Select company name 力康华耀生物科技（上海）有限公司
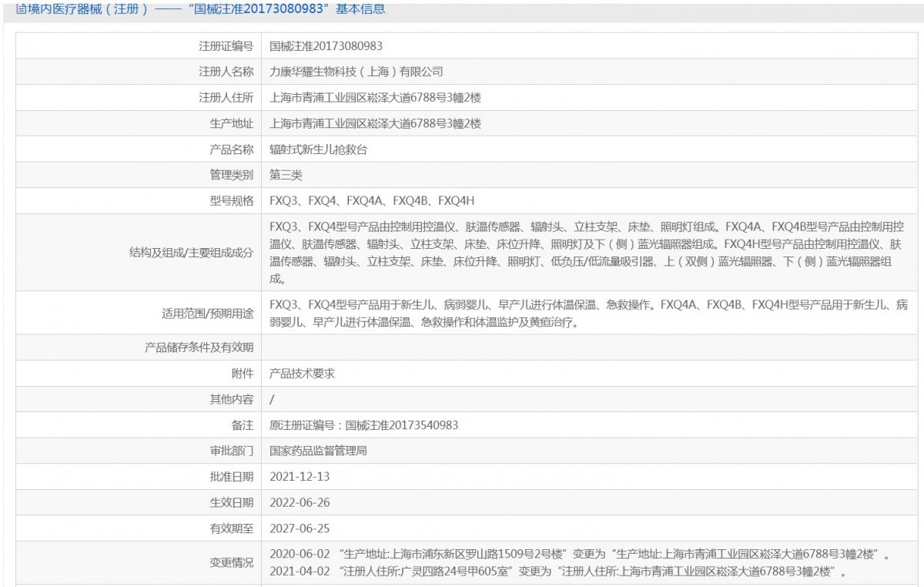 click(357, 72)
